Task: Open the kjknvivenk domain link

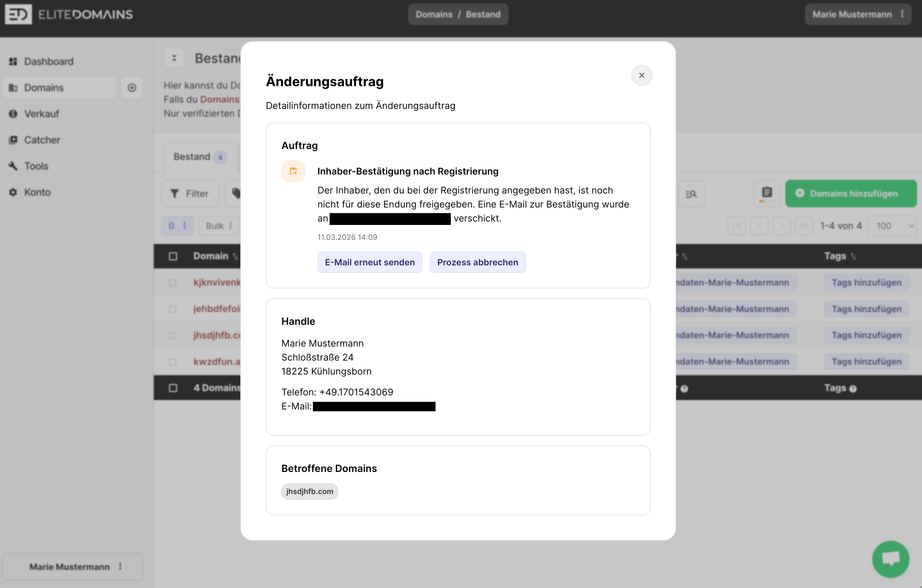Action: coord(217,282)
